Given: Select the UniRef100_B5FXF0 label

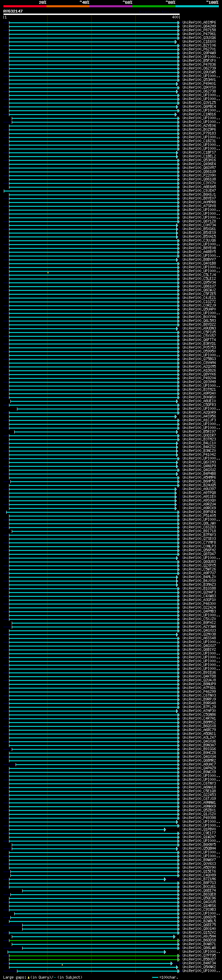Looking at the screenshot, I should coord(199,61).
